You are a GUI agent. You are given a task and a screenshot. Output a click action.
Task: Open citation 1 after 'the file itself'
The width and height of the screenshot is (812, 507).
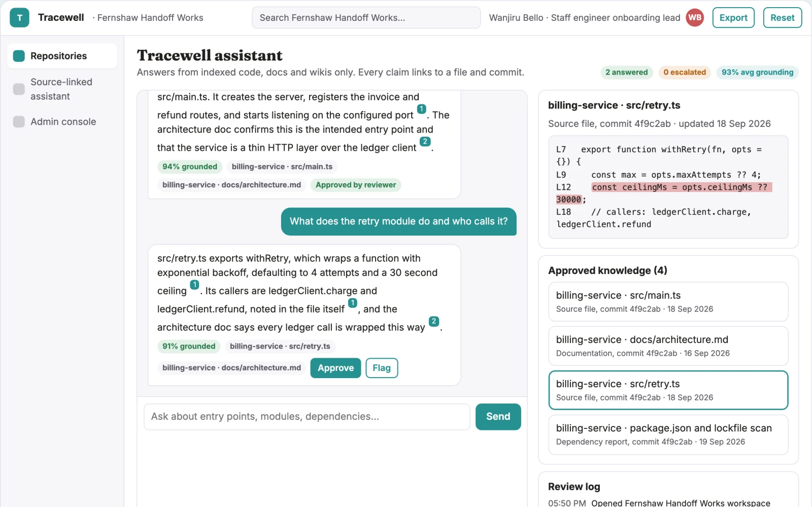[x=353, y=303]
